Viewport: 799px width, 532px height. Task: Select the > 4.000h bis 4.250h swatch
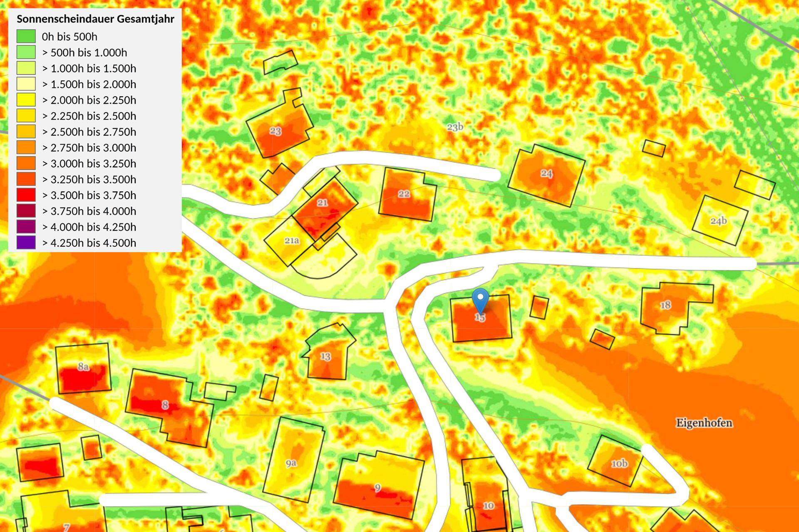click(x=26, y=227)
